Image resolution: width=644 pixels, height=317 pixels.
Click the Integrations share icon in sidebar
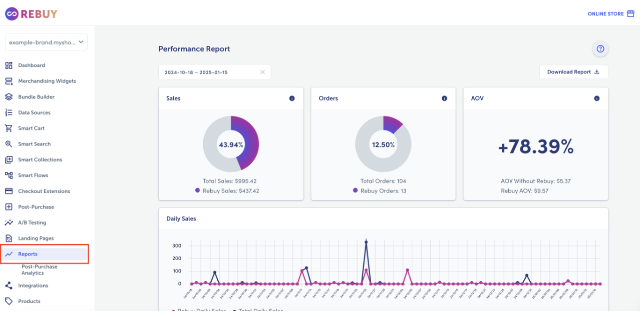[x=9, y=285]
